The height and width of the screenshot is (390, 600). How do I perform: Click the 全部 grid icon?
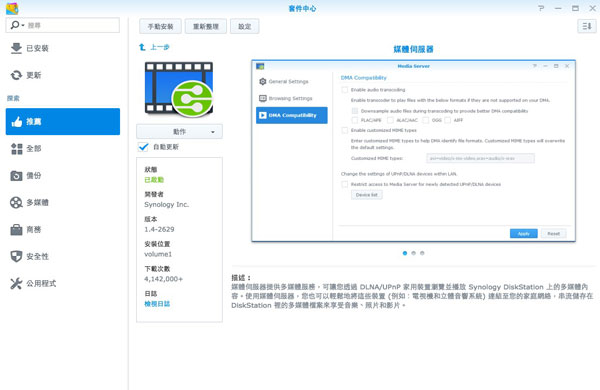click(16, 148)
